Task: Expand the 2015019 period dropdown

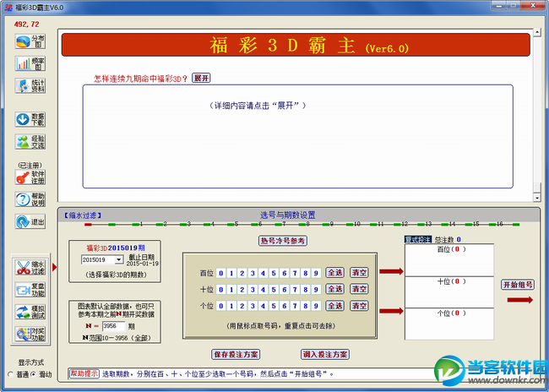Action: (119, 260)
